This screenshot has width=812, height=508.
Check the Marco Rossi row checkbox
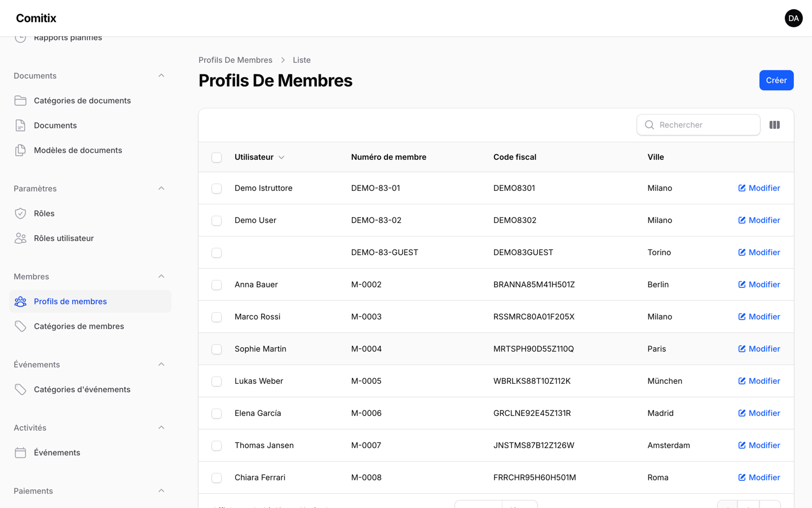tap(217, 317)
